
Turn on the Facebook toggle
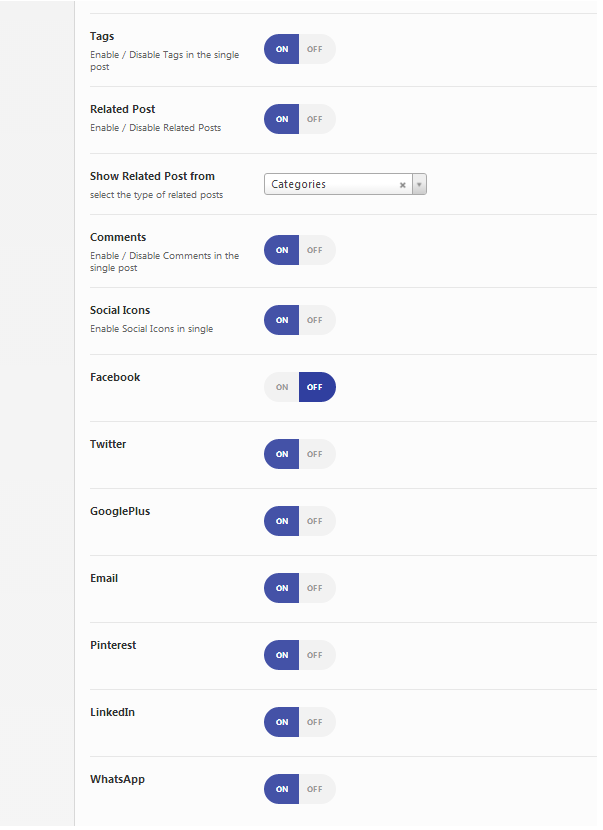pyautogui.click(x=282, y=387)
